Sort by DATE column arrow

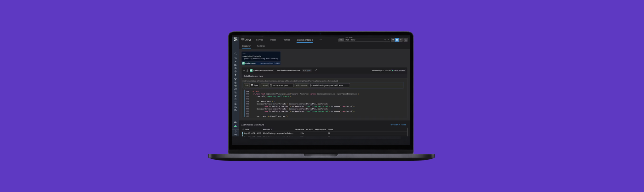point(243,129)
